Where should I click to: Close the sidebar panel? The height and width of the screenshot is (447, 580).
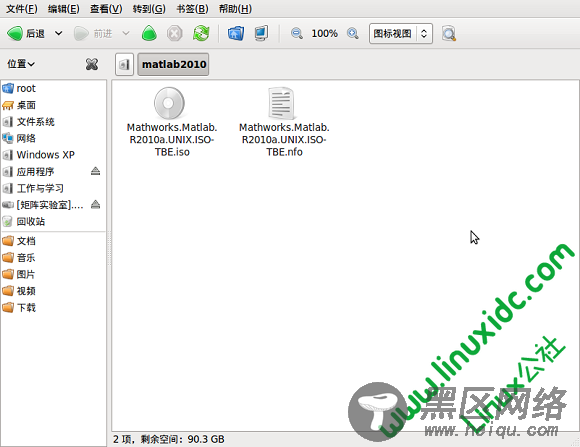pyautogui.click(x=92, y=64)
